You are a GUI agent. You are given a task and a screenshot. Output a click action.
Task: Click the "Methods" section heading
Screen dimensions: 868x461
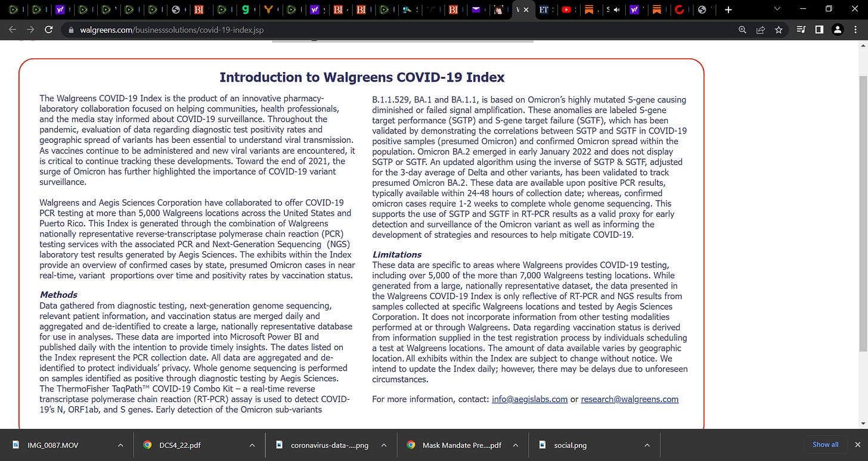pyautogui.click(x=58, y=295)
